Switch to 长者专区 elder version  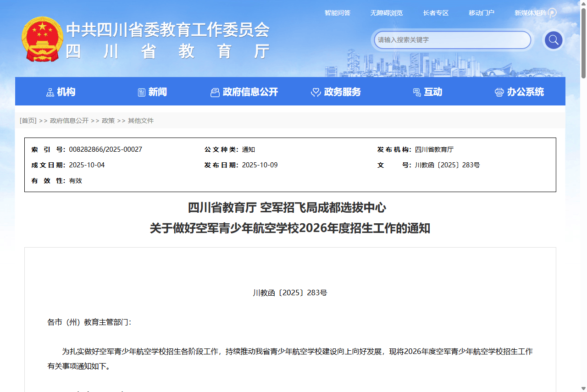coord(436,13)
